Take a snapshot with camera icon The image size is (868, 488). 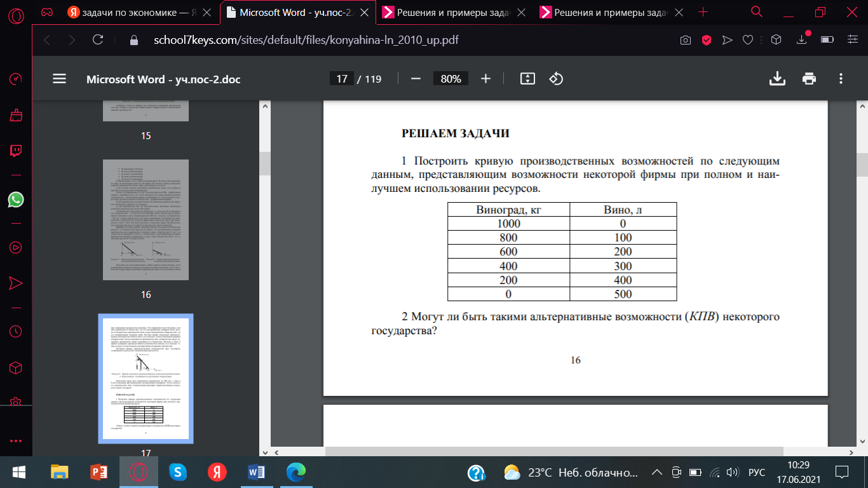pos(686,40)
